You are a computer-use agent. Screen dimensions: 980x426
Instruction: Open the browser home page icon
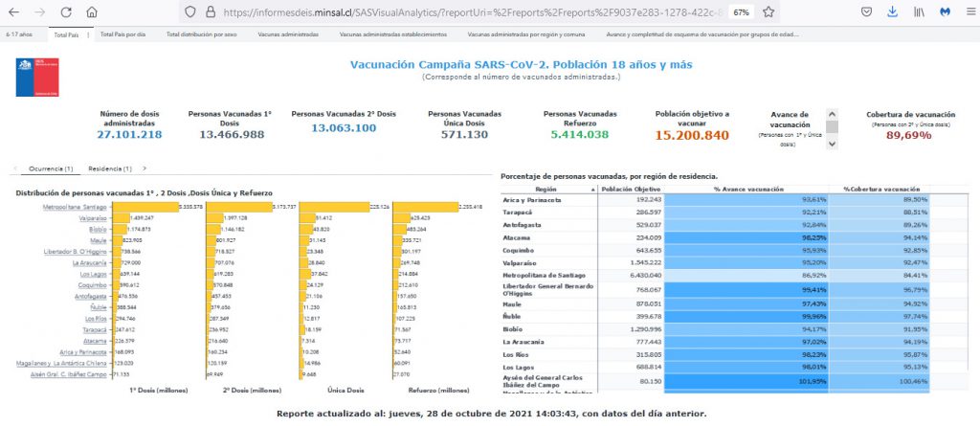(92, 11)
